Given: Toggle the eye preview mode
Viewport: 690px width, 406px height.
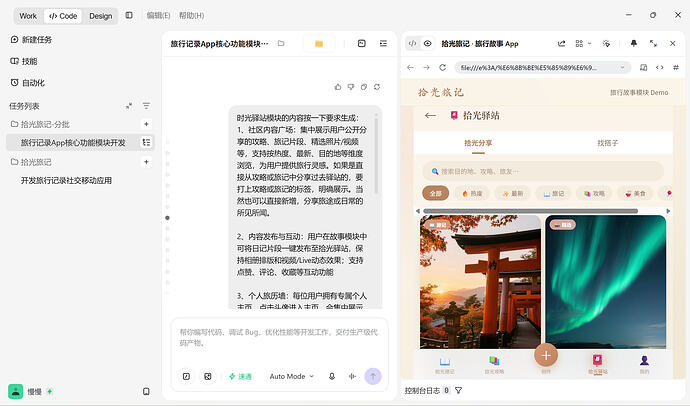Looking at the screenshot, I should click(x=428, y=44).
